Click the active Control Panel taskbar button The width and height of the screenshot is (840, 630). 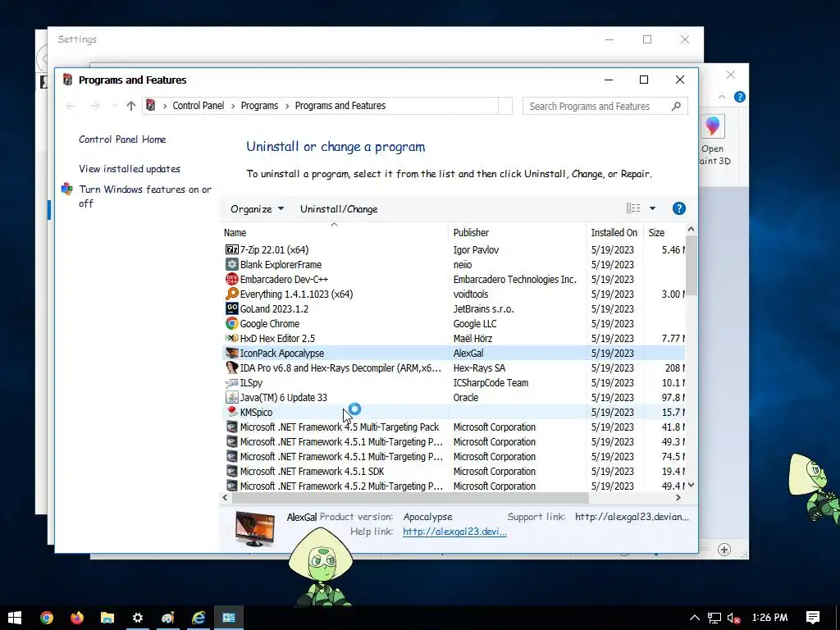229,618
